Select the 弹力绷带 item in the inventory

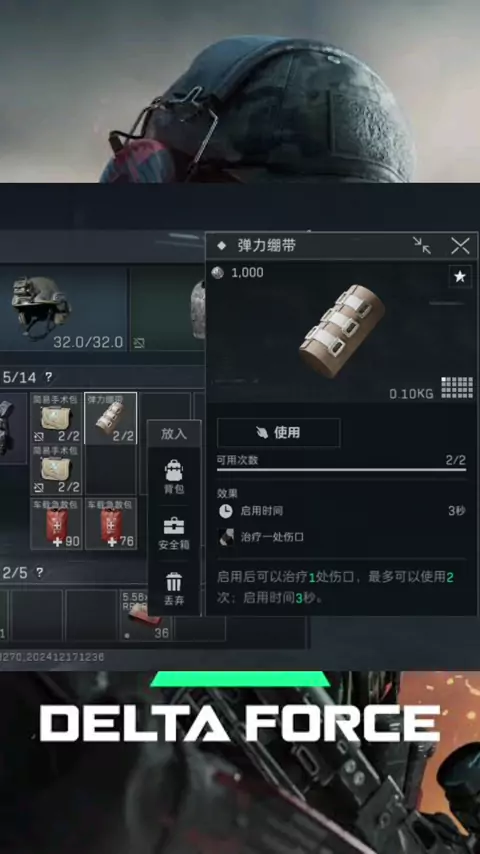(x=111, y=418)
